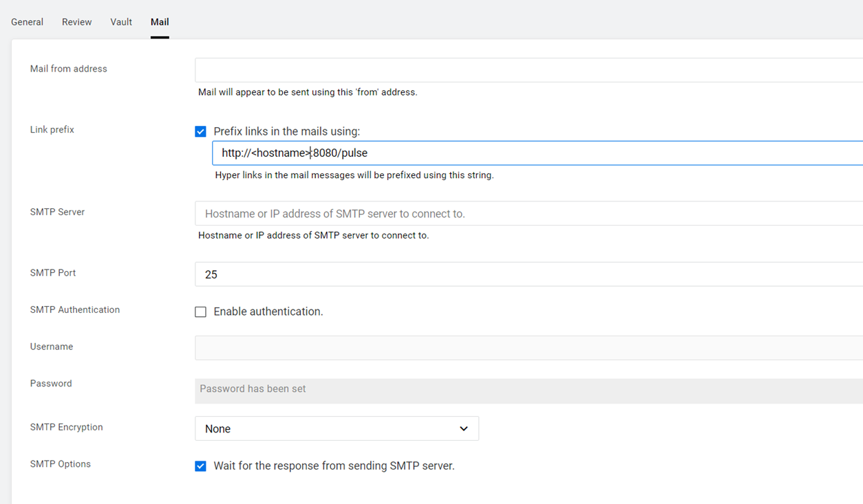Click the 'Mail from address' field label

coord(68,69)
